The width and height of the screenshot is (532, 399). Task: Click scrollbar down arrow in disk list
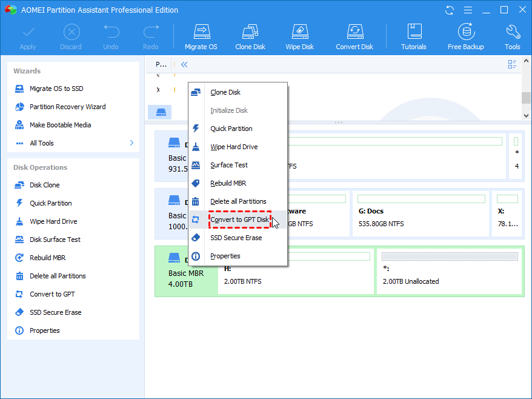tap(526, 115)
